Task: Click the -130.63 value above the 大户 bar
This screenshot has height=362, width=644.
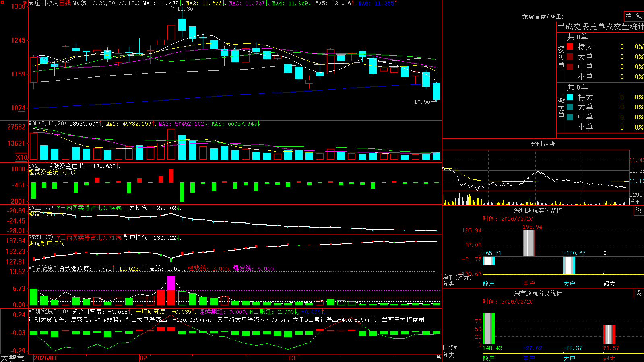Action: 574,253
